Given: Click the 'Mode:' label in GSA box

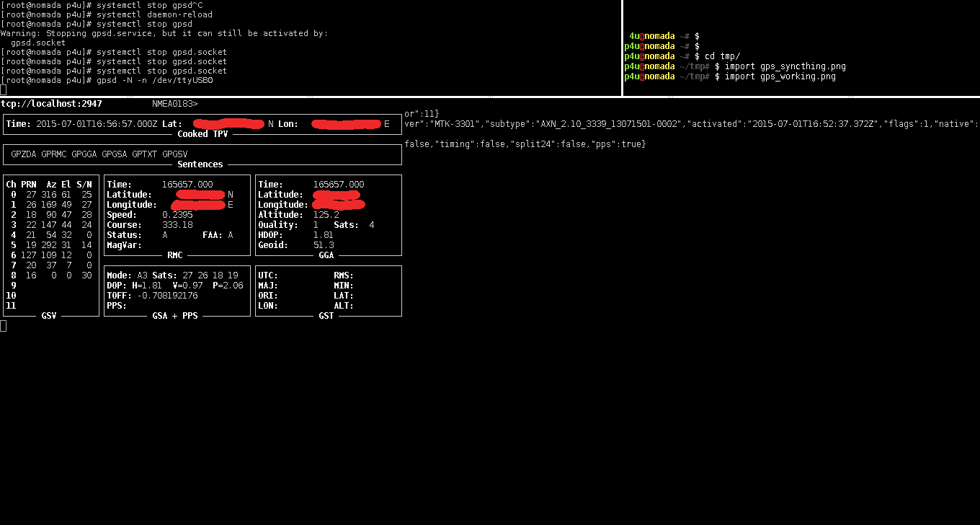Looking at the screenshot, I should [119, 275].
